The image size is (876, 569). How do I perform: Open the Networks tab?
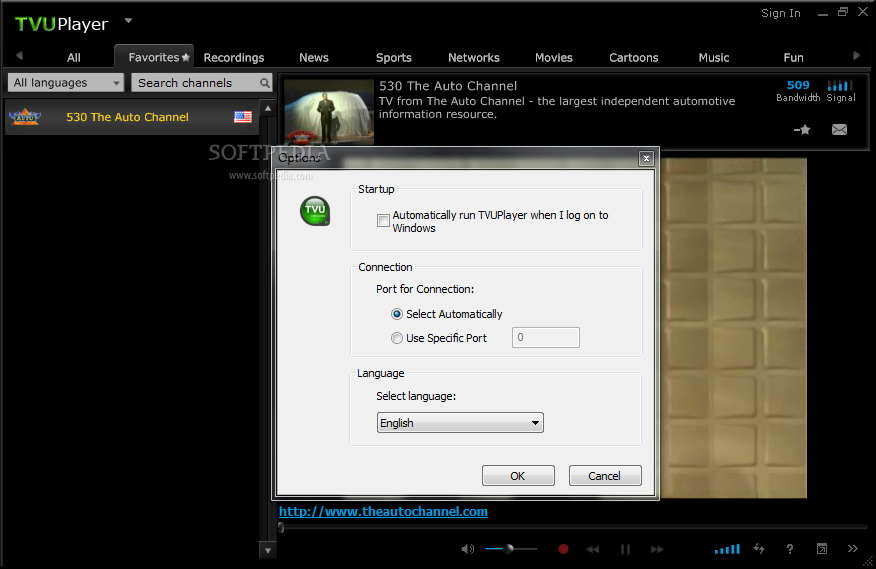tap(474, 58)
